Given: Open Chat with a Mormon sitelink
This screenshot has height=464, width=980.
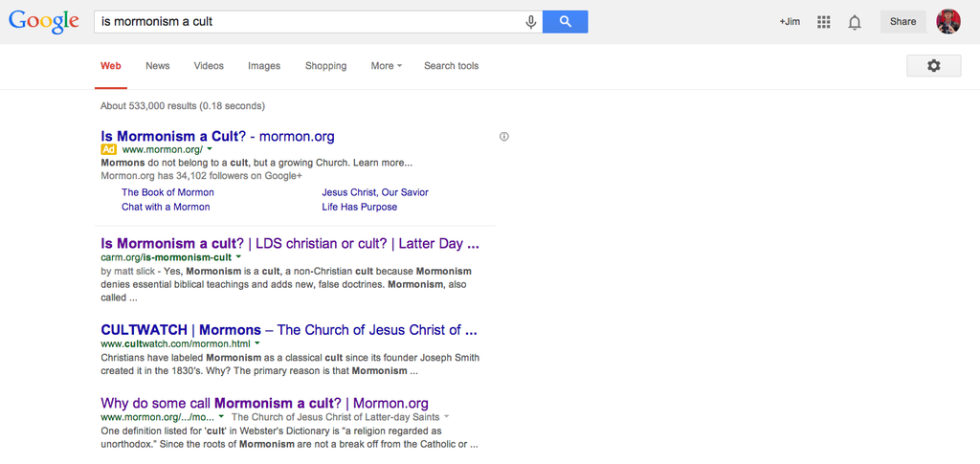Looking at the screenshot, I should pyautogui.click(x=166, y=207).
